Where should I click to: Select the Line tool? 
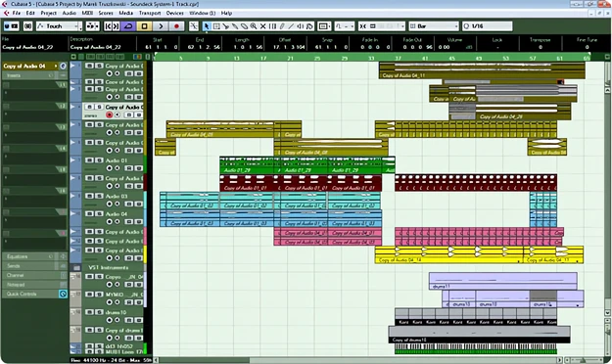click(291, 26)
